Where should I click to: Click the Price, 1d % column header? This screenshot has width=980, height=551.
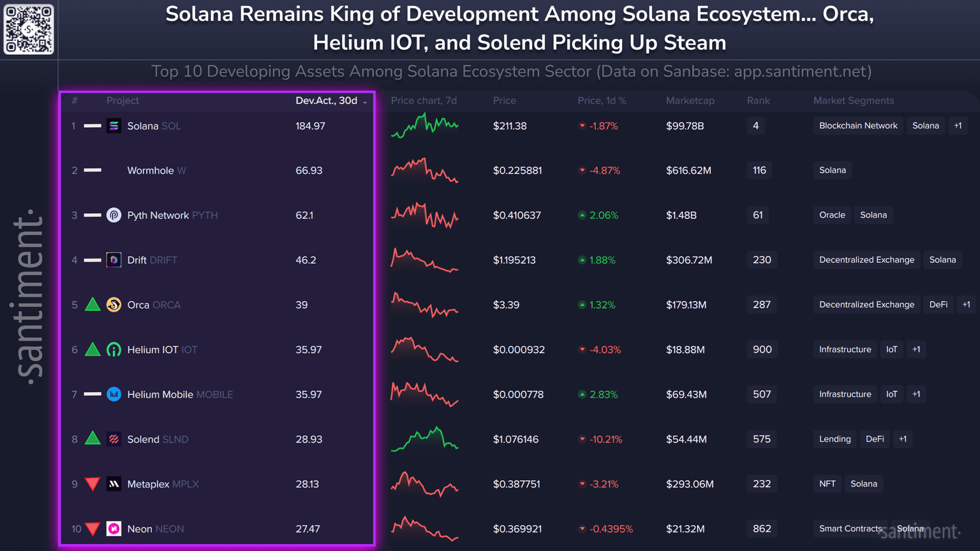click(x=601, y=101)
